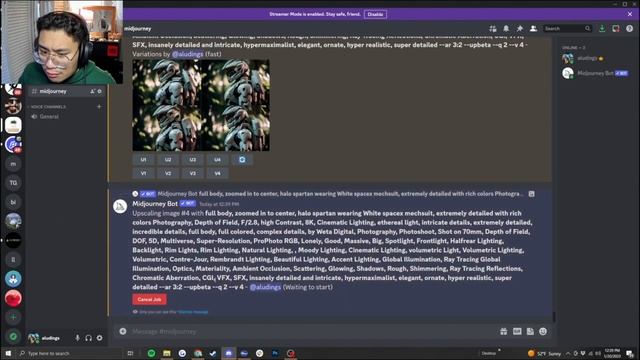The image size is (640, 360).
Task: Switch to the red circle server icon
Action: [x=13, y=298]
